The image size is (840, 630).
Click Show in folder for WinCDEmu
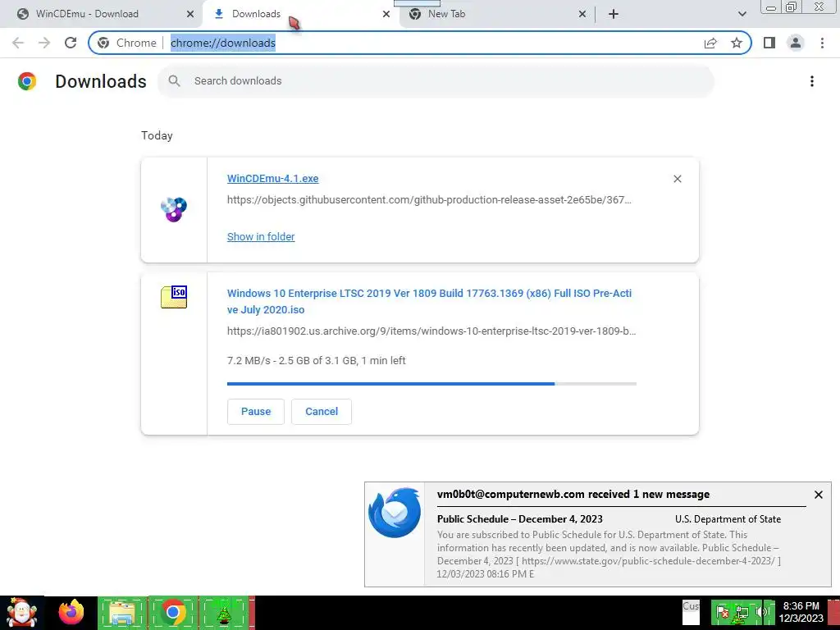pyautogui.click(x=261, y=237)
